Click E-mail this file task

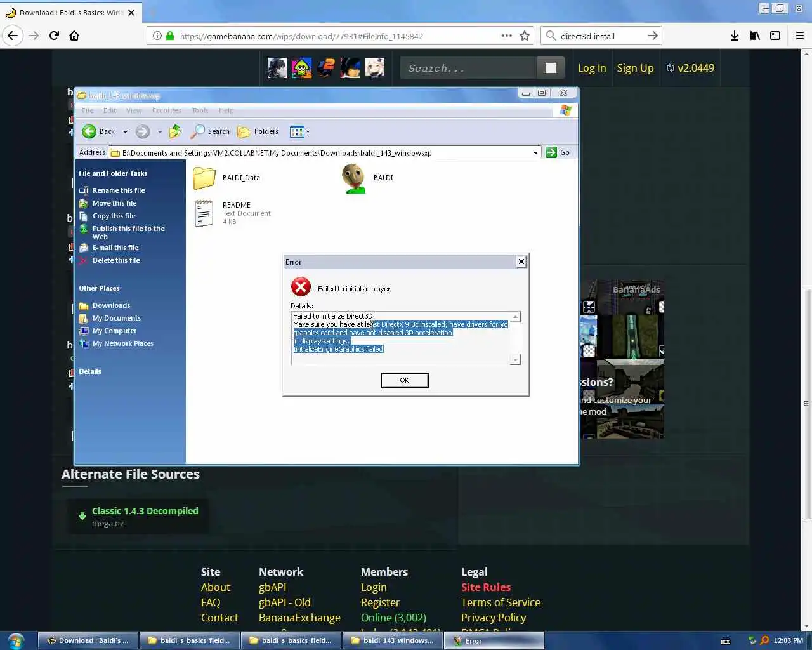click(x=115, y=248)
